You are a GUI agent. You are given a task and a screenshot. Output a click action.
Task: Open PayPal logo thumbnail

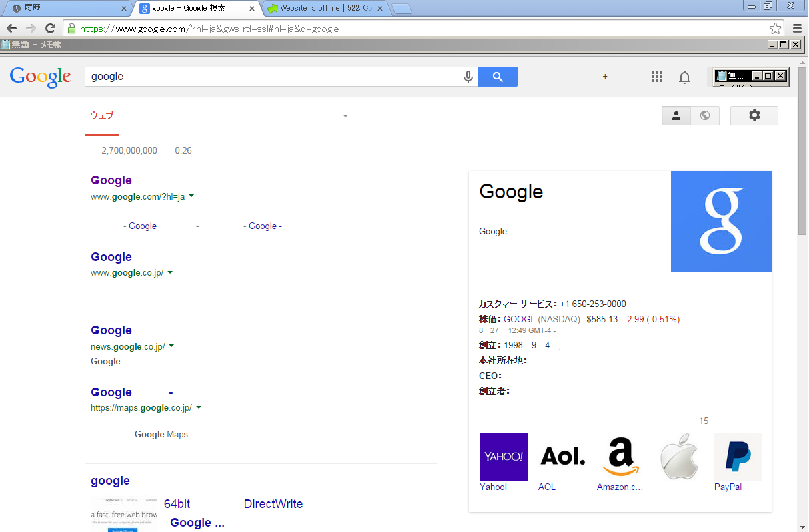click(738, 457)
